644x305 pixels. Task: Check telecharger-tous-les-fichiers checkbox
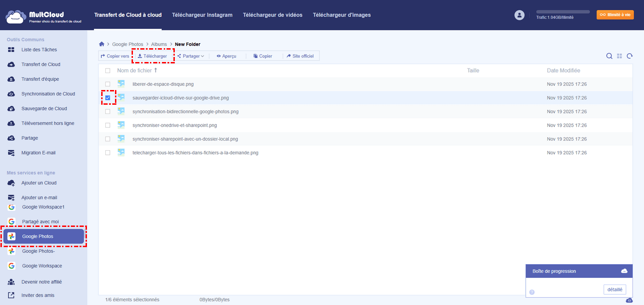108,152
